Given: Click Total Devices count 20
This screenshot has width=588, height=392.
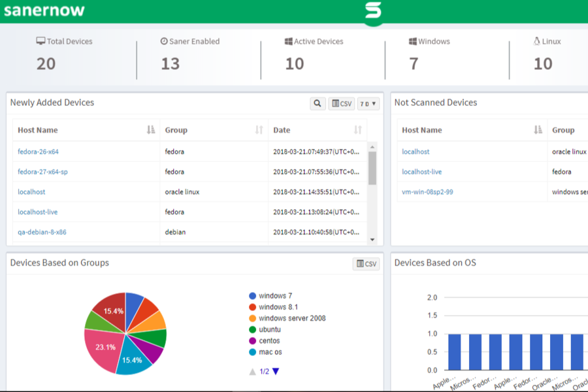Looking at the screenshot, I should 46,64.
